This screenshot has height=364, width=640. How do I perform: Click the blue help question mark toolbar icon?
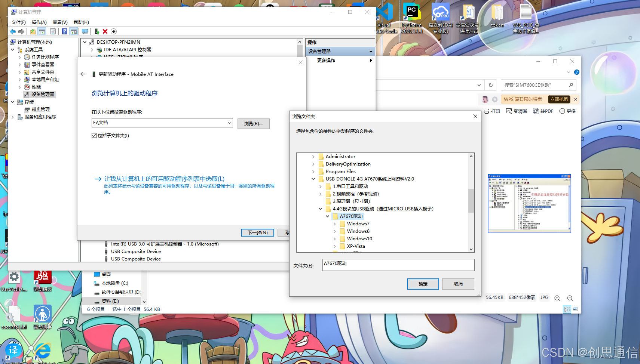(x=64, y=32)
